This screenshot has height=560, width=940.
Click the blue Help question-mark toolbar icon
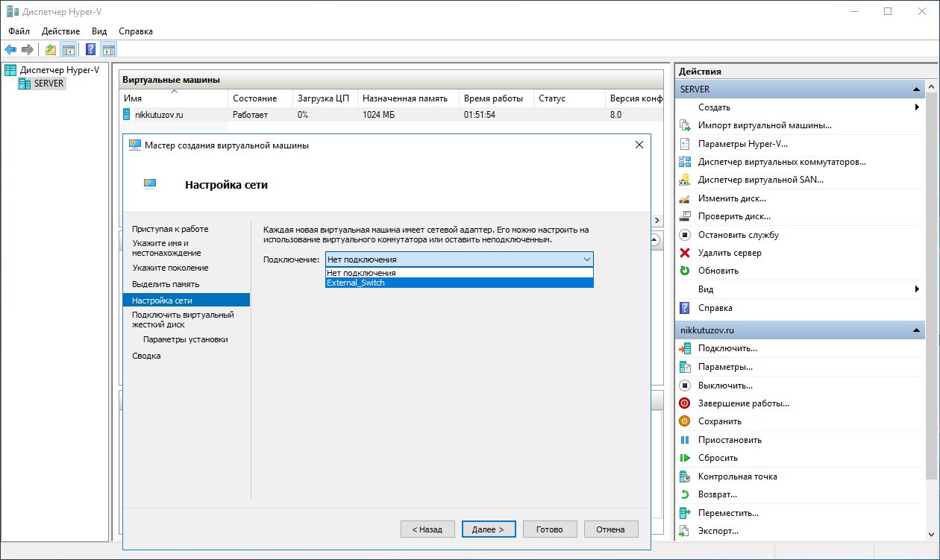[x=90, y=50]
